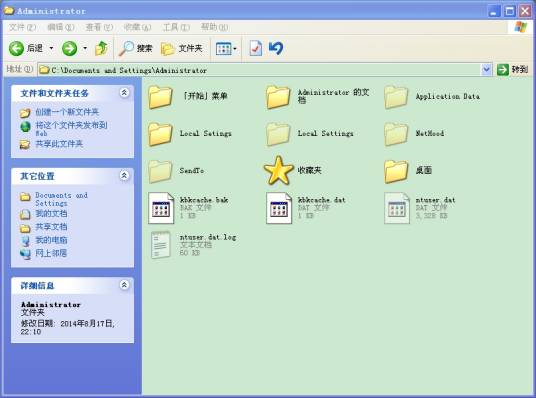Select the faded Local Settings folder icon
The width and height of the screenshot is (536, 398).
coord(278,134)
